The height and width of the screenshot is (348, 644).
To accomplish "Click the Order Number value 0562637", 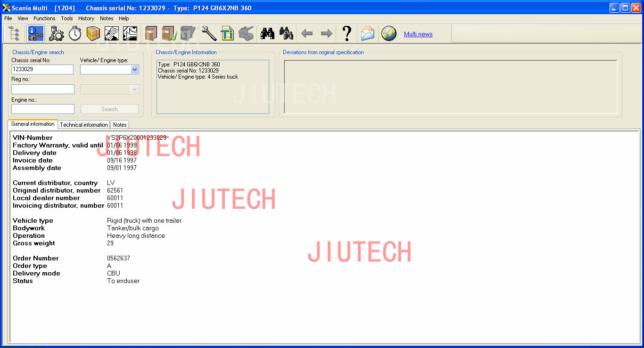I will 119,258.
